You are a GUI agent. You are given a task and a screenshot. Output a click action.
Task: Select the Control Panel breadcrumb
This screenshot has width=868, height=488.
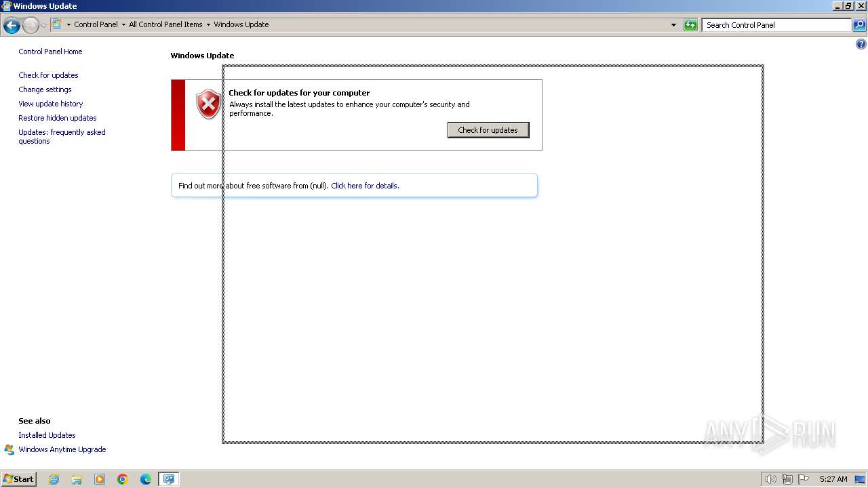[96, 24]
